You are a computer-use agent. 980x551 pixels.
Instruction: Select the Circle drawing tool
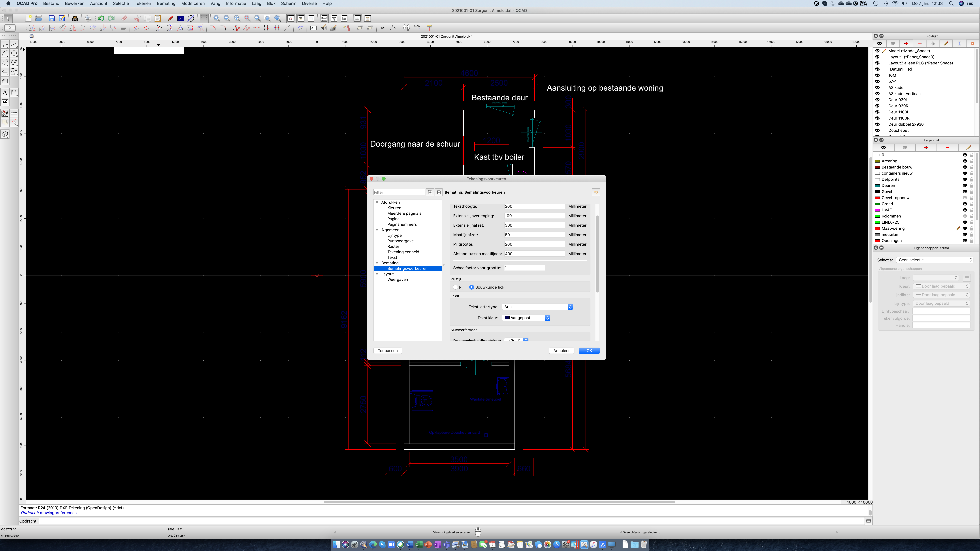tap(14, 54)
